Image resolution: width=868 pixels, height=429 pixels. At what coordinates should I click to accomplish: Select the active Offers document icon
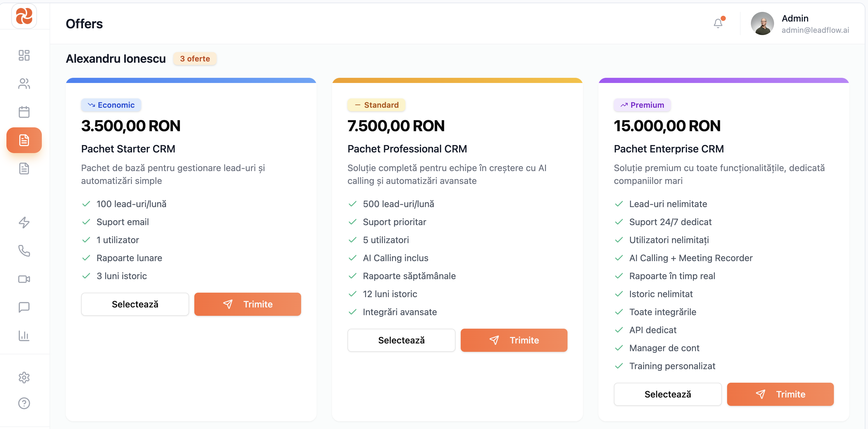[x=24, y=140]
